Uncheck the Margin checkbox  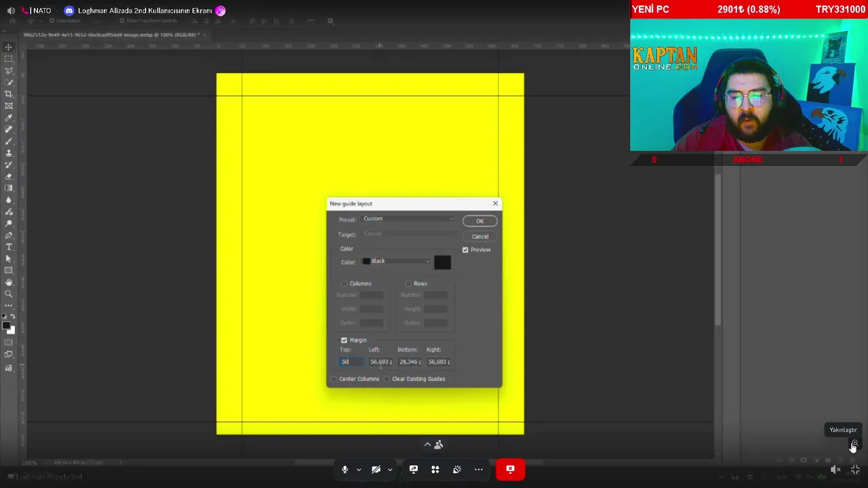click(344, 340)
